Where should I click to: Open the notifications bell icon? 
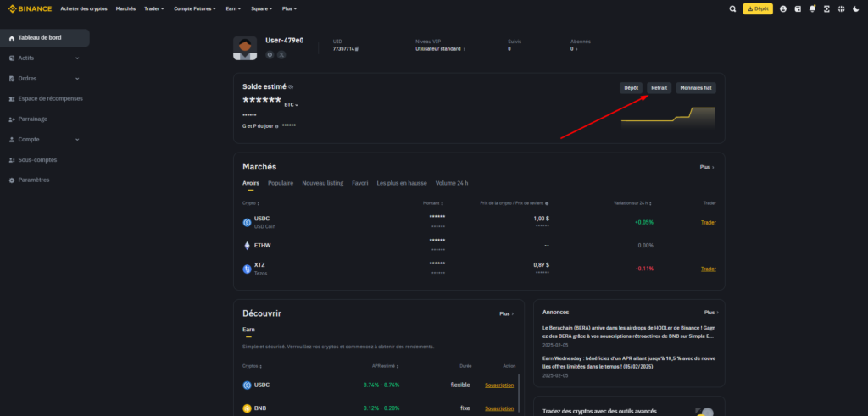pyautogui.click(x=812, y=8)
